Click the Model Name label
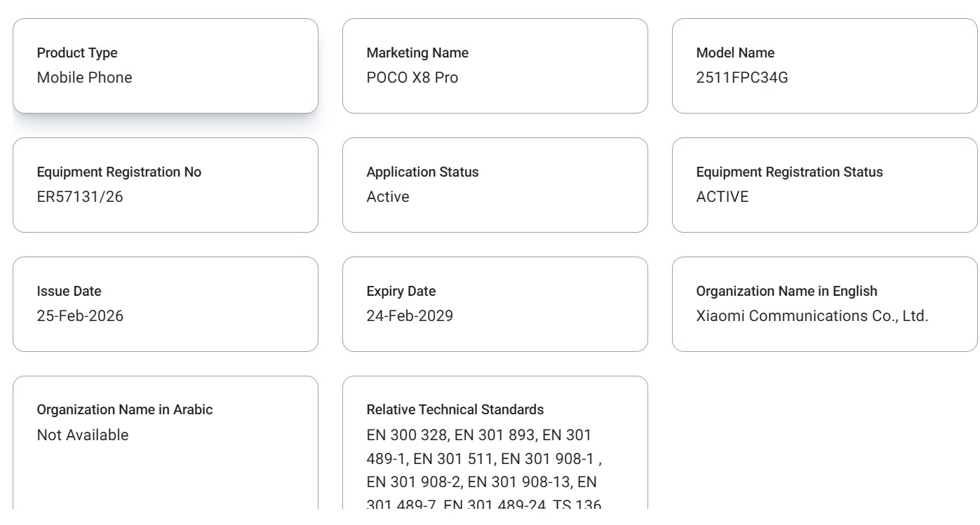The width and height of the screenshot is (980, 525). tap(735, 53)
